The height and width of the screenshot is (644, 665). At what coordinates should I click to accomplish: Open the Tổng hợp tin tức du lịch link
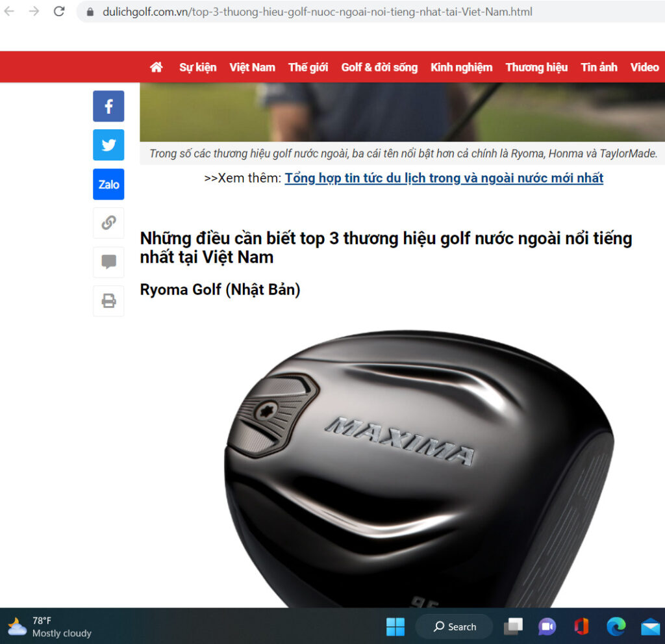[x=444, y=178]
